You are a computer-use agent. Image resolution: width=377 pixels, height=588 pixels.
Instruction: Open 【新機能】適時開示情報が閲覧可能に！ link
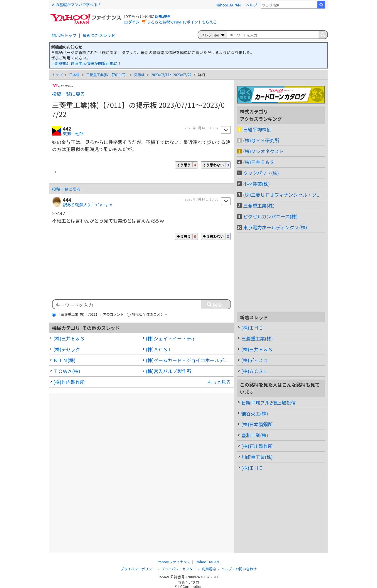(86, 64)
